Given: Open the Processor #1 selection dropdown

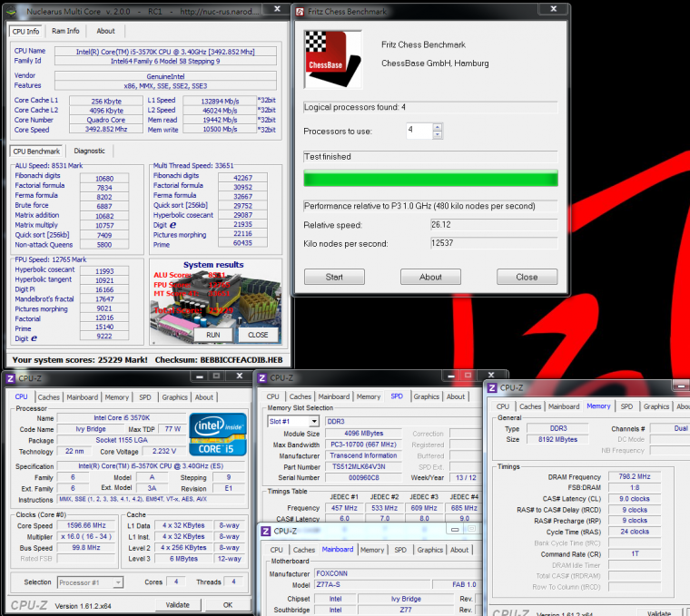Looking at the screenshot, I should (x=91, y=582).
